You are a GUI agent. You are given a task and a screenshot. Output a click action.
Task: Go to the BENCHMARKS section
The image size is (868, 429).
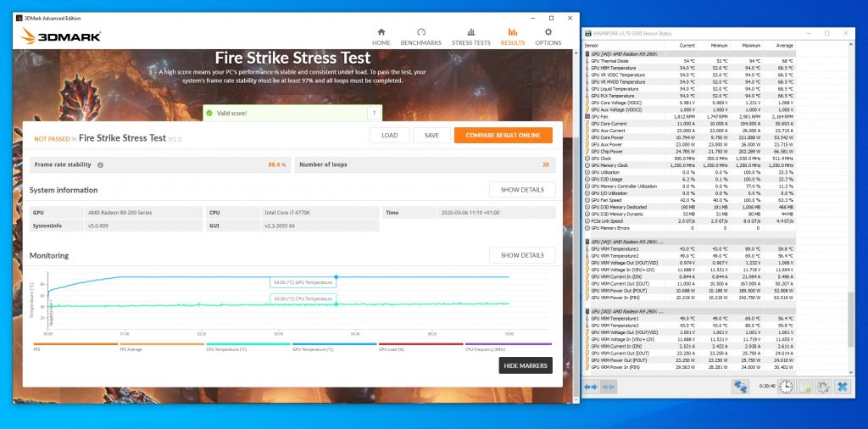tap(420, 37)
